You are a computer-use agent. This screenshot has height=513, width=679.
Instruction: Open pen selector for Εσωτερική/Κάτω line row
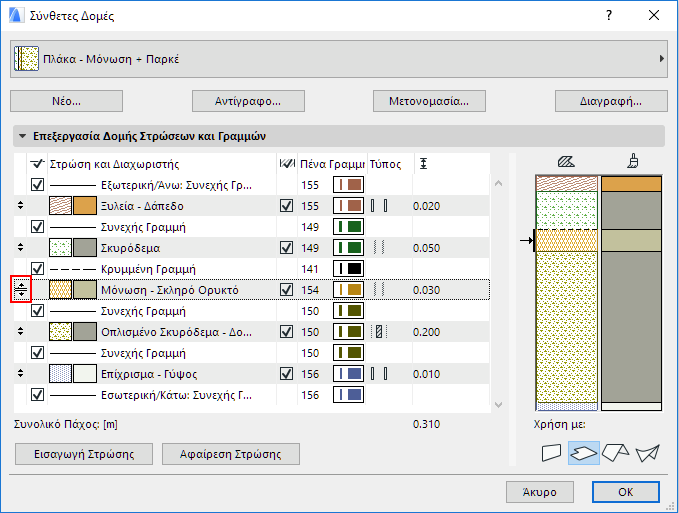[348, 394]
